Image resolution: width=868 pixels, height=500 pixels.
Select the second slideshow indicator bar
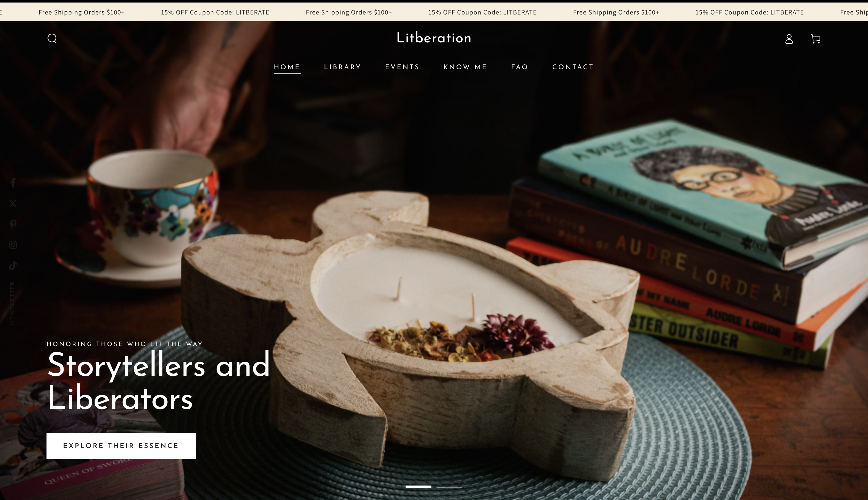coord(449,487)
